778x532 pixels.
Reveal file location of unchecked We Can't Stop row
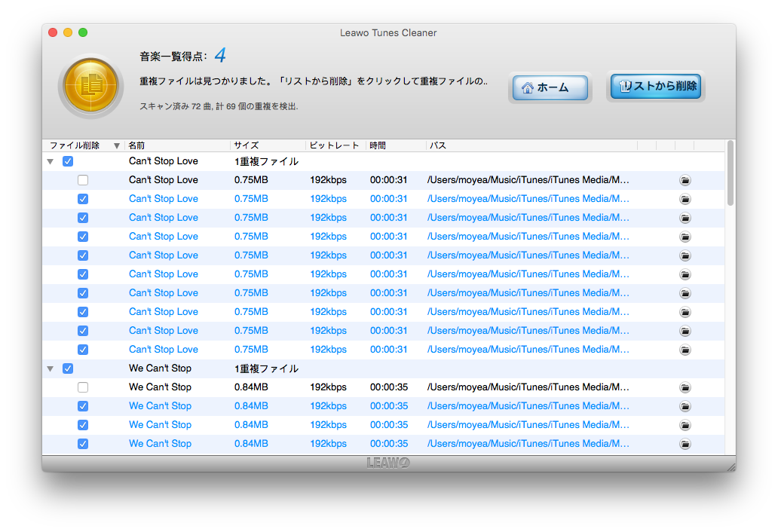(x=685, y=387)
